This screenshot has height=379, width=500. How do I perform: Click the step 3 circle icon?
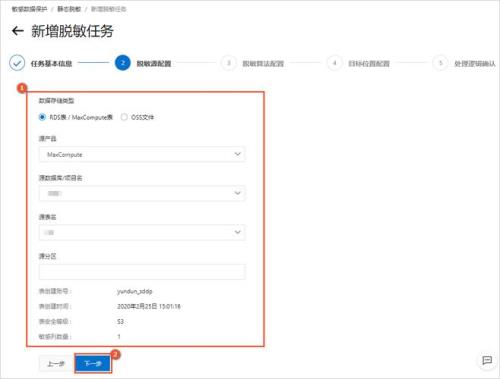(229, 63)
